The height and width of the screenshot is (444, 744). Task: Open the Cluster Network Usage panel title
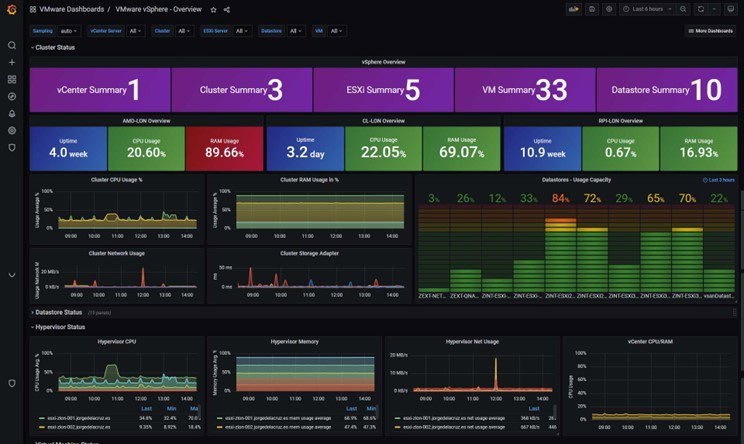pyautogui.click(x=117, y=253)
